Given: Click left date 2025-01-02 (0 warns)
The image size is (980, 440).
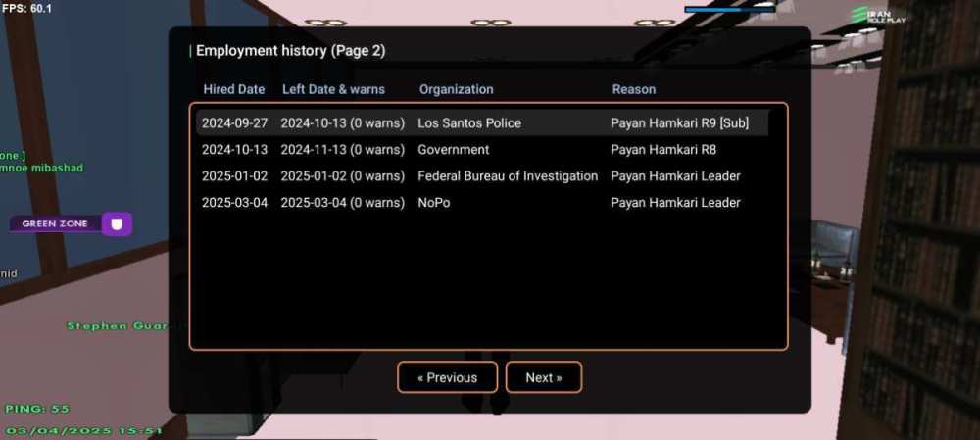Looking at the screenshot, I should click(342, 176).
